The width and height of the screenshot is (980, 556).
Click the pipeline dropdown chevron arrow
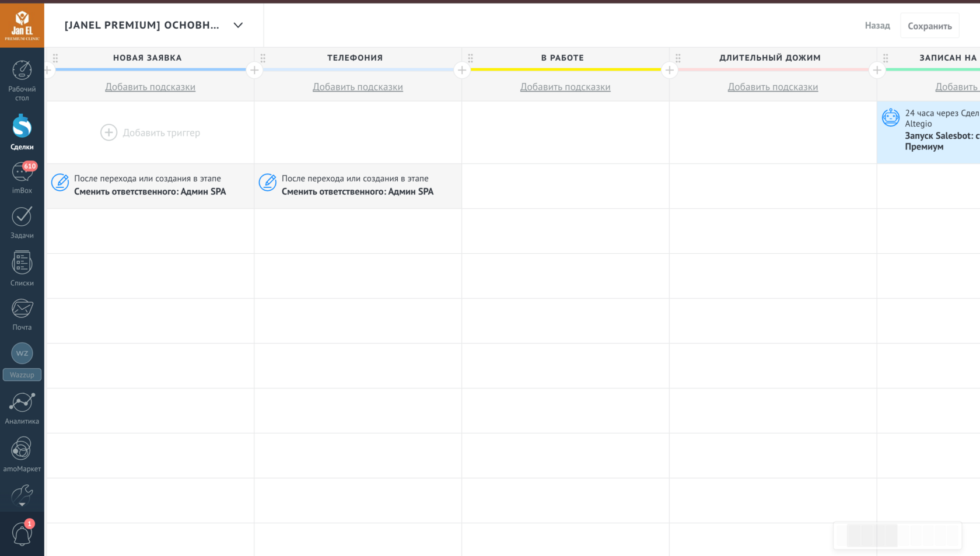(238, 25)
